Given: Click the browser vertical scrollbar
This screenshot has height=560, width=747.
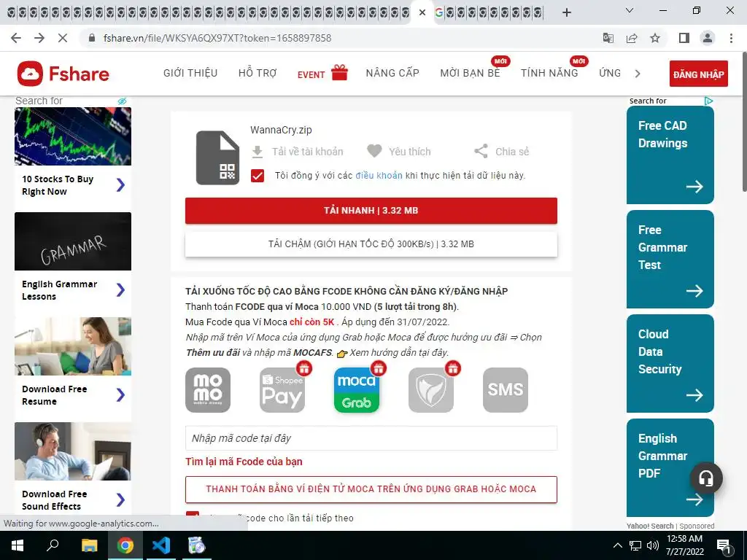Looking at the screenshot, I should (743, 122).
